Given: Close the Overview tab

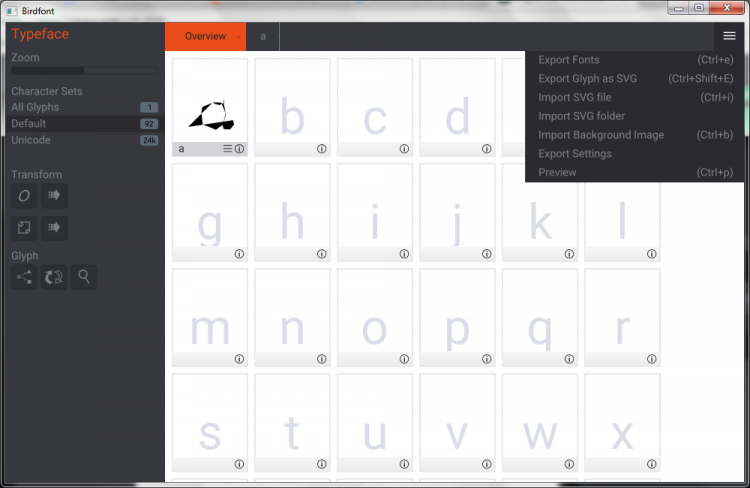Looking at the screenshot, I should [238, 37].
